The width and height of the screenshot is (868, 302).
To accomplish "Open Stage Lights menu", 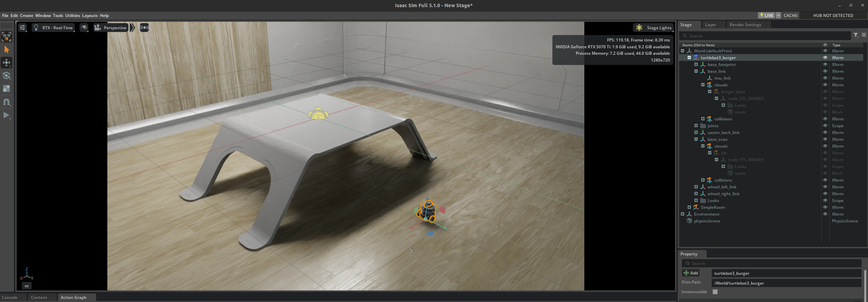I will (x=653, y=28).
